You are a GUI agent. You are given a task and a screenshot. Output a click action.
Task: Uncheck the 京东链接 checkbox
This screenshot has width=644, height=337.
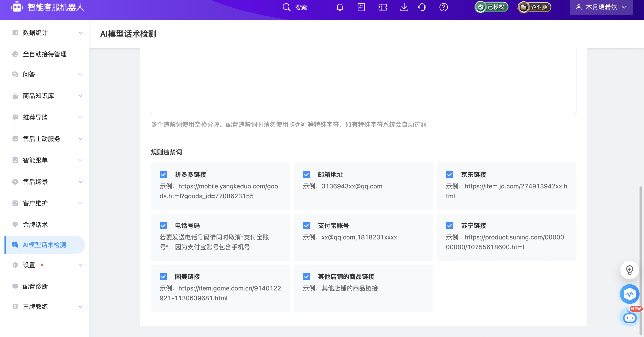pos(449,174)
